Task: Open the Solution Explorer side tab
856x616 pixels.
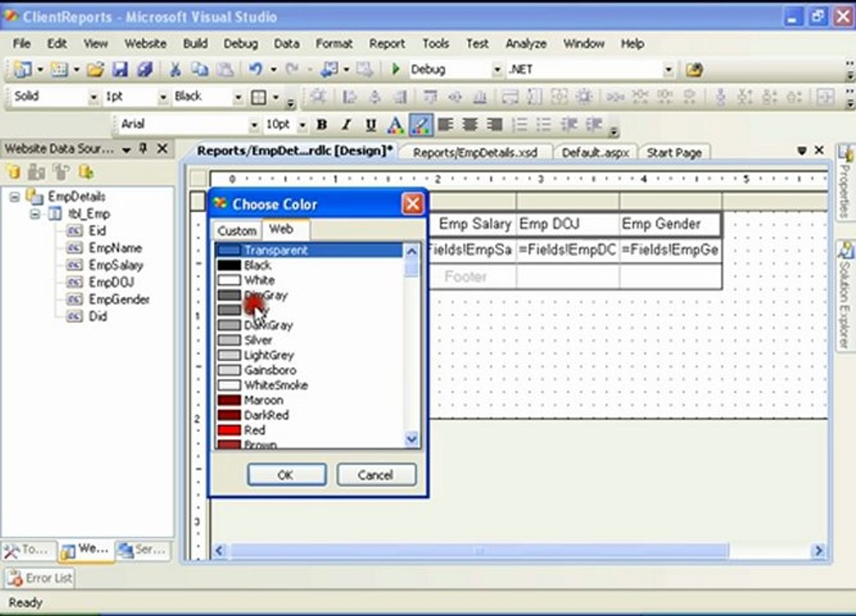Action: point(846,297)
